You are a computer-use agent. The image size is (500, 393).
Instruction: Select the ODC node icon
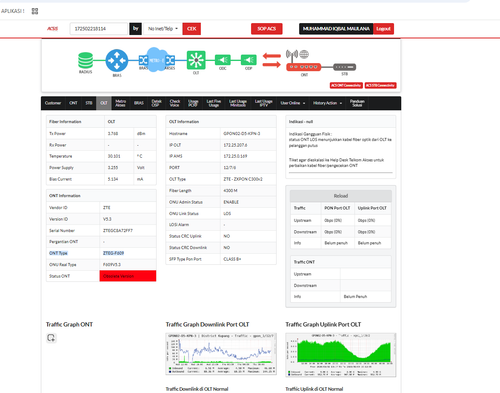click(223, 60)
